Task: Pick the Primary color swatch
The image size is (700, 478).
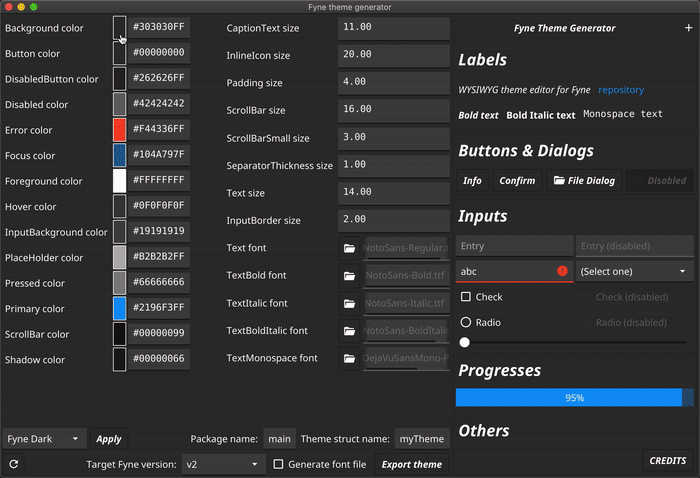Action: (x=119, y=308)
